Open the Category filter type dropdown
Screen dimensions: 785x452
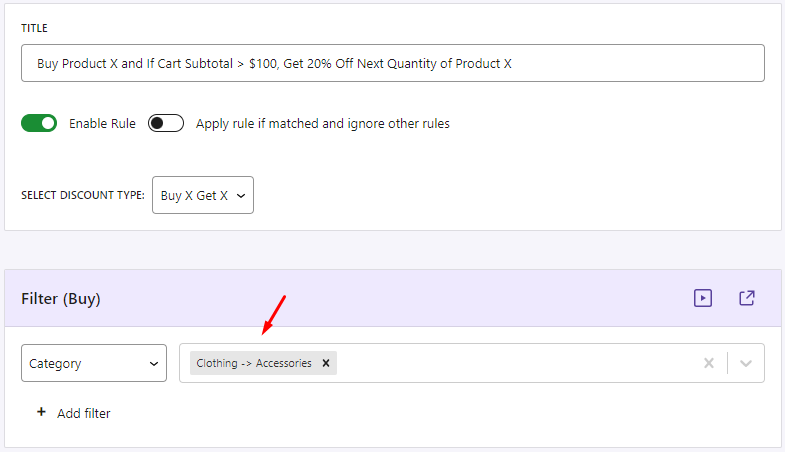[94, 364]
